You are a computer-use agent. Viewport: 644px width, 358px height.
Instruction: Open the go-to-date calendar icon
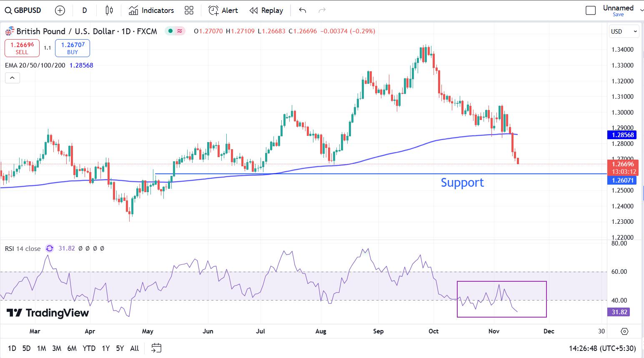point(156,348)
